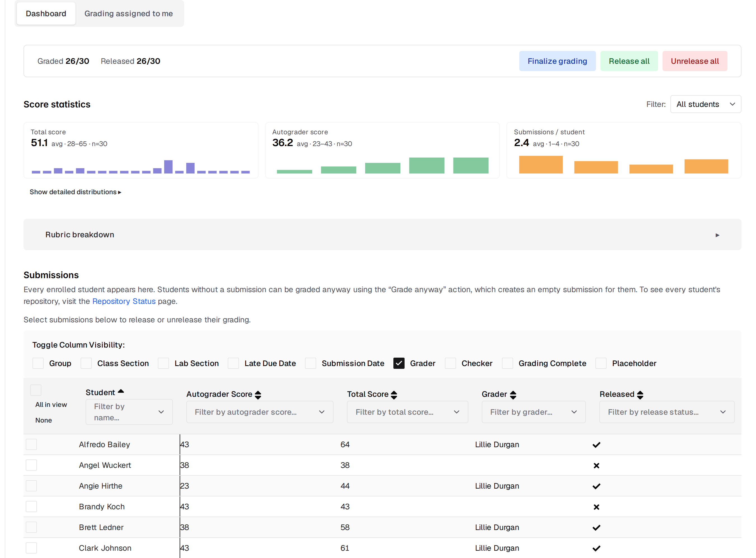Open Filter by total score dropdown
756x558 pixels.
tap(408, 412)
